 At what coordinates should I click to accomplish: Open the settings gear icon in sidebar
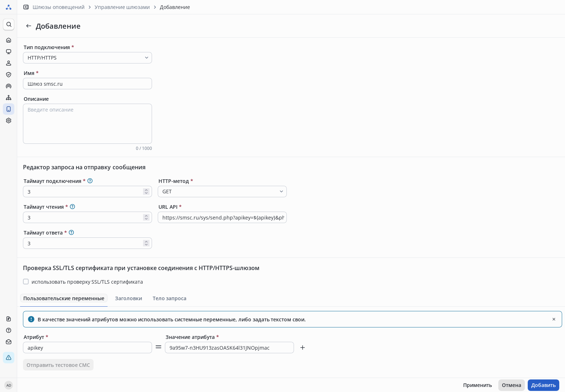tap(9, 121)
